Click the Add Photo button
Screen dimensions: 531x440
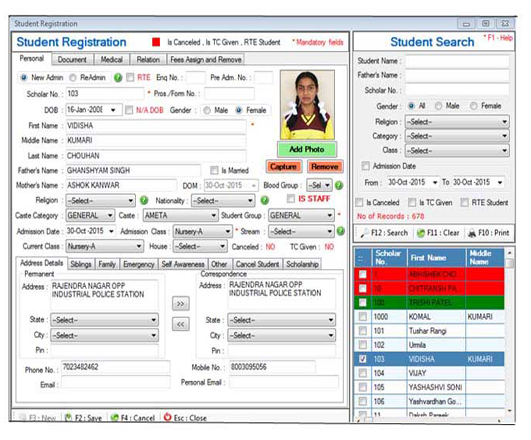tap(306, 149)
